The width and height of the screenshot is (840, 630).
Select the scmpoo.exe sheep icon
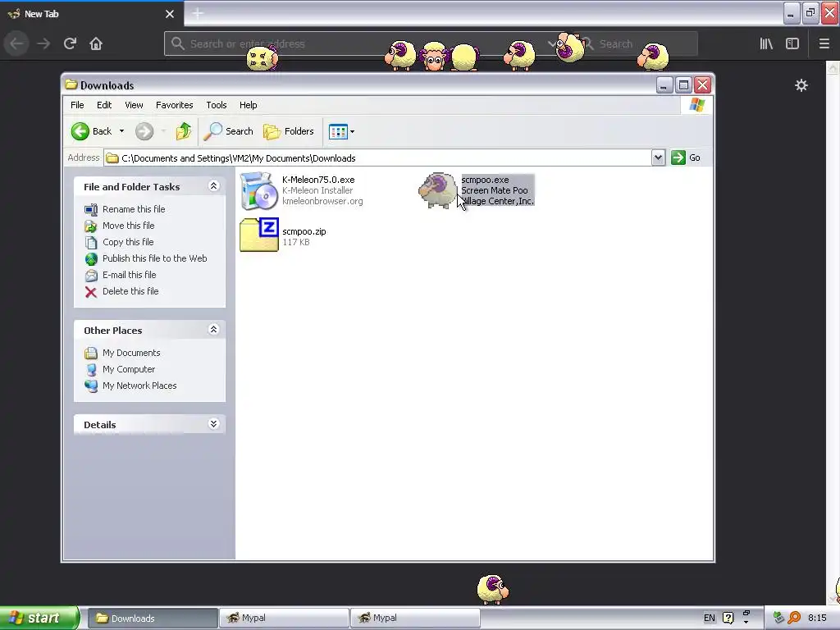438,190
